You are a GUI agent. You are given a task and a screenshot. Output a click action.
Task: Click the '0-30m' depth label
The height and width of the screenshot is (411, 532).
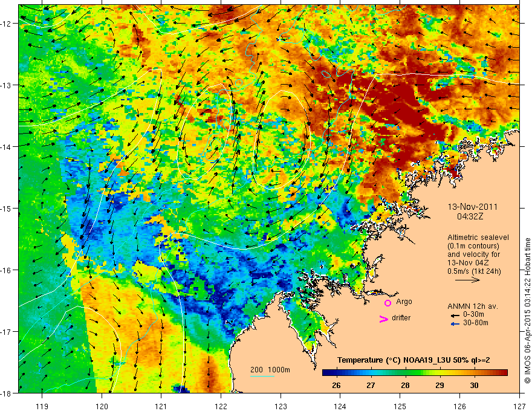click(473, 314)
